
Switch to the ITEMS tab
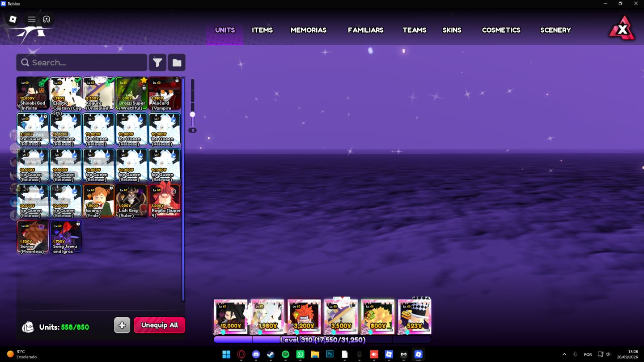262,30
